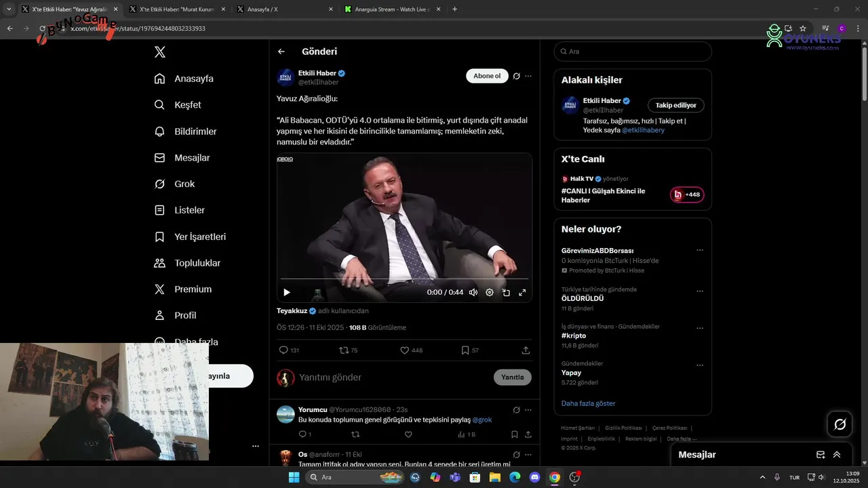The width and height of the screenshot is (868, 488).
Task: Open Bildirimler in sidebar
Action: click(185, 131)
